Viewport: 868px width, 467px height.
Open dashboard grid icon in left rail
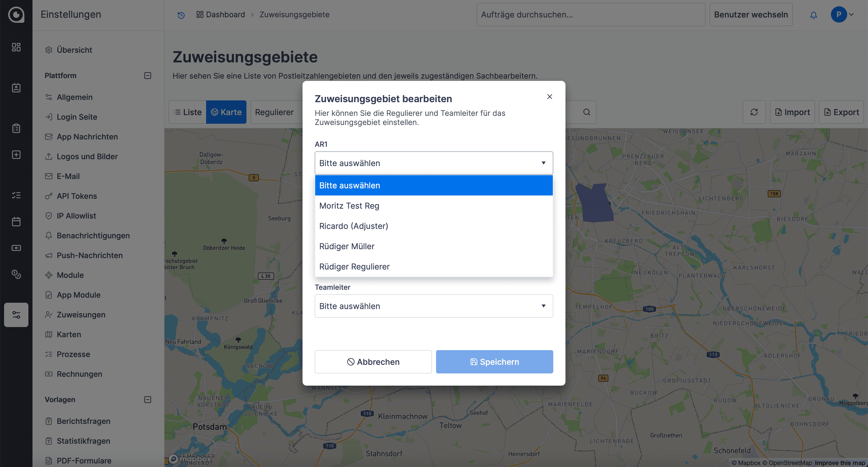pyautogui.click(x=16, y=47)
